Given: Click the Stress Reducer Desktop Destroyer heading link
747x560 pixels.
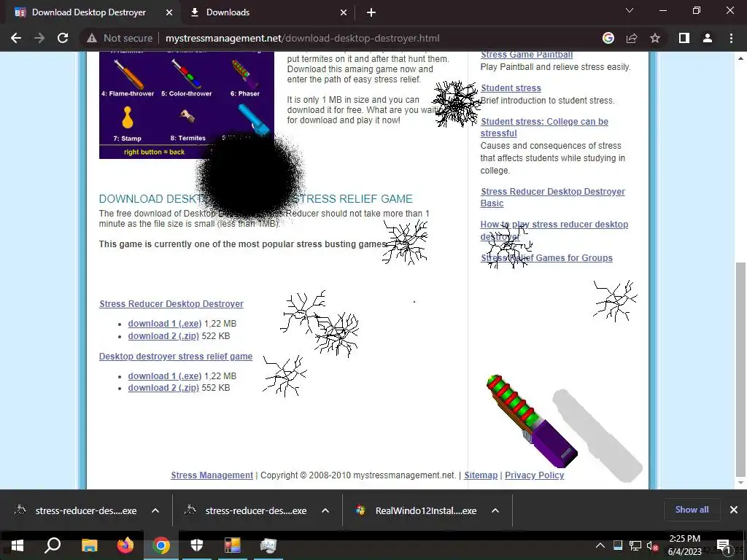Looking at the screenshot, I should pyautogui.click(x=171, y=304).
